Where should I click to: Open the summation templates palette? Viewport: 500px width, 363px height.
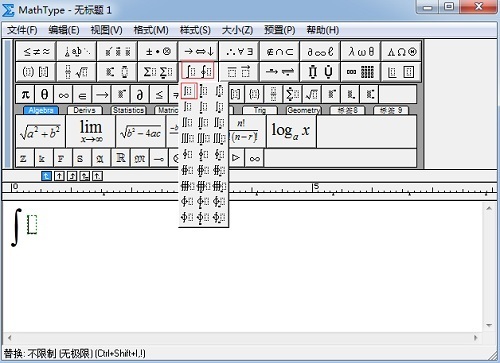coord(158,72)
